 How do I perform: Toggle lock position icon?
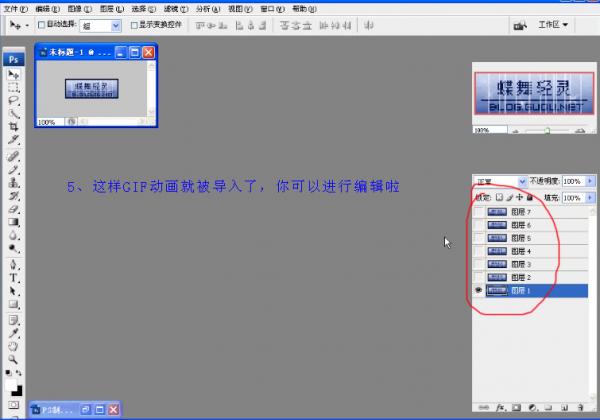pos(519,197)
